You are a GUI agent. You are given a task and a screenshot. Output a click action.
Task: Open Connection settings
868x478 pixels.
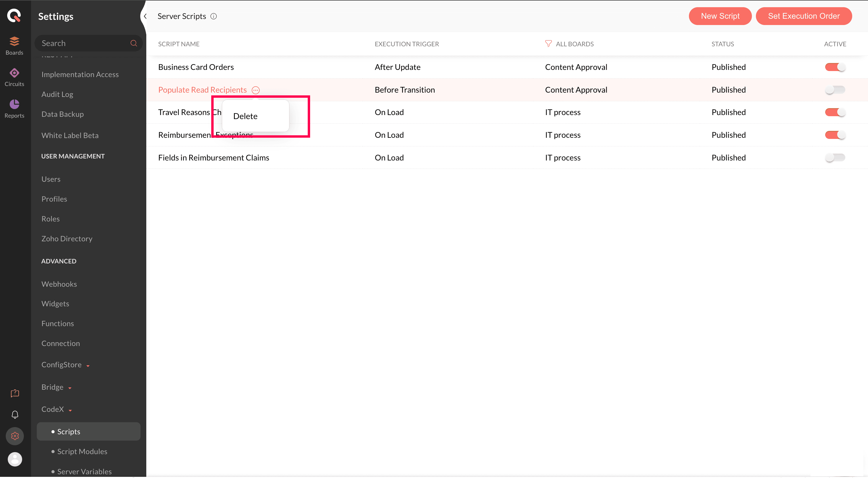coord(60,343)
